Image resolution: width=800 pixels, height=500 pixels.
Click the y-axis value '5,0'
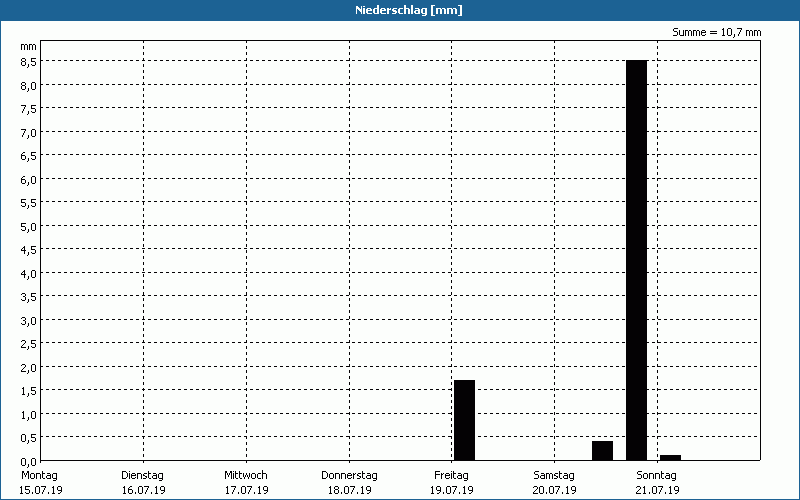tap(29, 227)
